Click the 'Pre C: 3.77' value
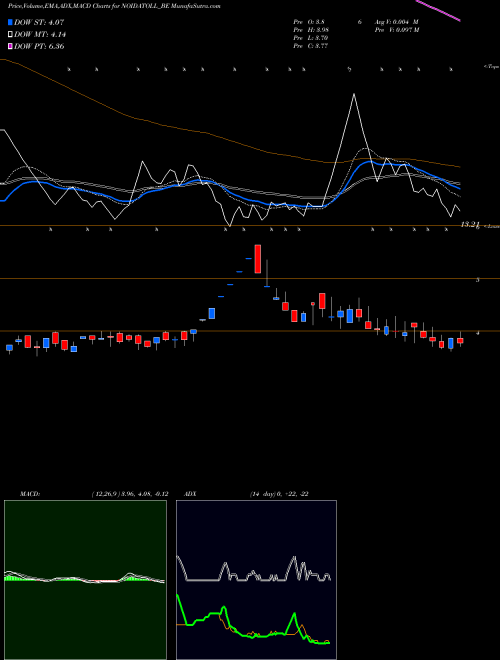The image size is (500, 660). tap(311, 45)
